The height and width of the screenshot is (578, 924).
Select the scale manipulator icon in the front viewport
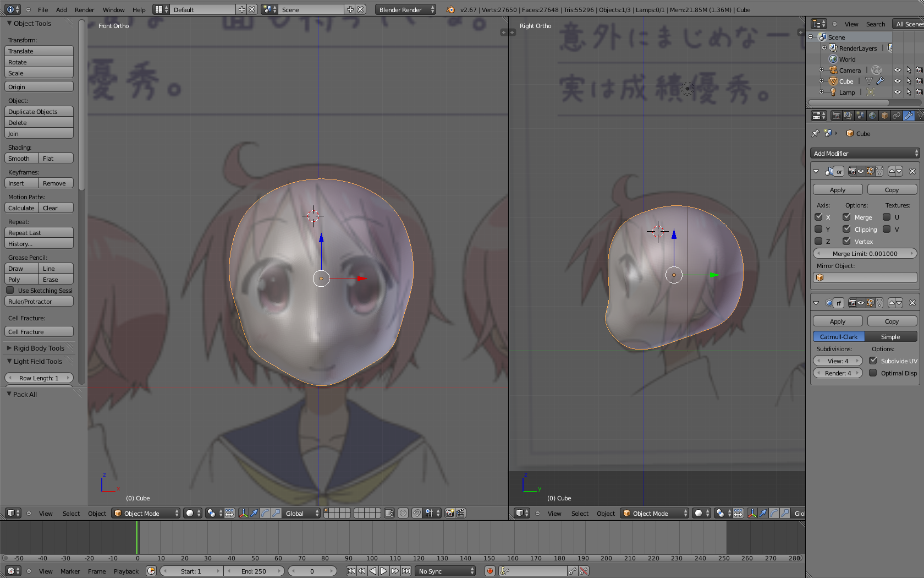276,513
